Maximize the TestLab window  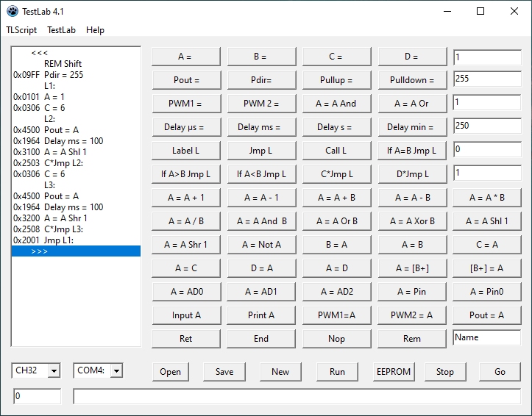480,11
